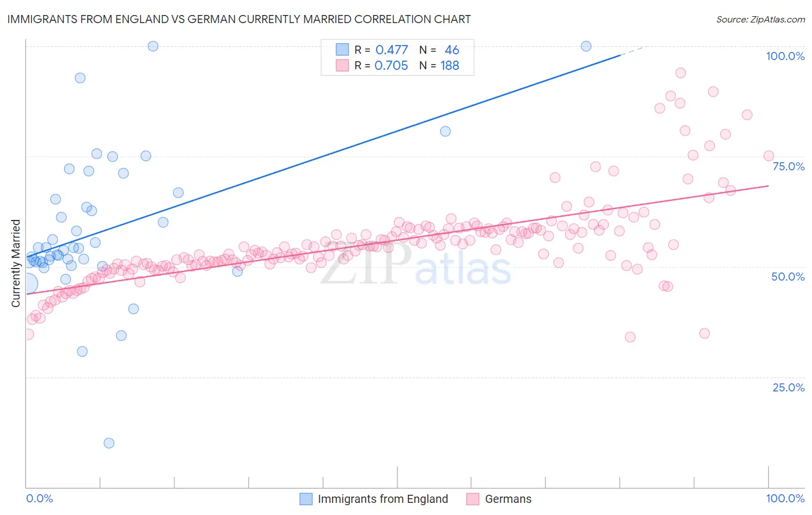Click the pink Germans legend swatch
Viewport: 812px width, 515px height.
coord(473,499)
